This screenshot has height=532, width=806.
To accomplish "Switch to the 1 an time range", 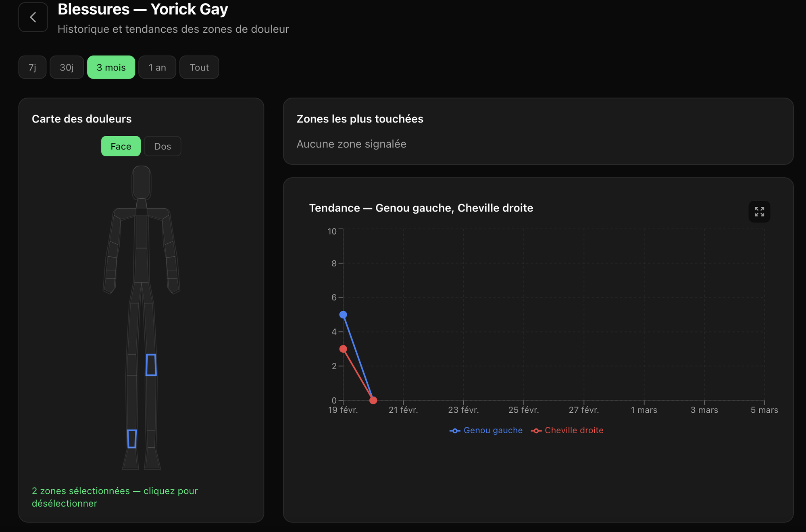I will pyautogui.click(x=157, y=67).
